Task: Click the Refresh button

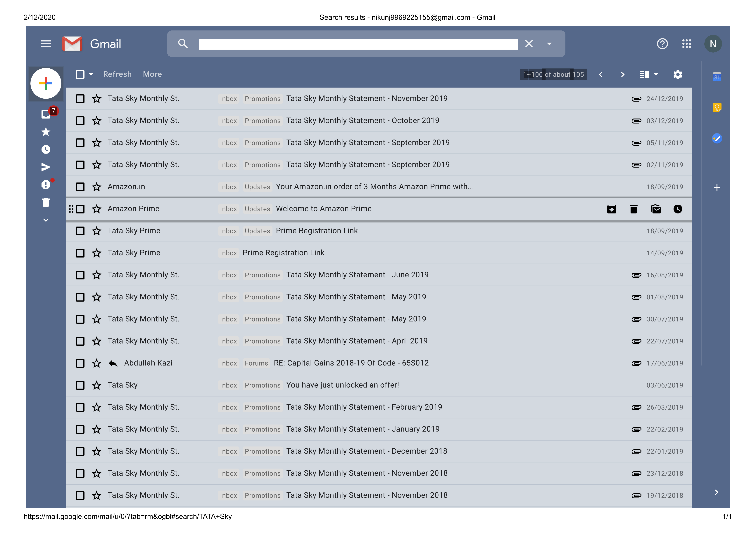Action: click(117, 74)
